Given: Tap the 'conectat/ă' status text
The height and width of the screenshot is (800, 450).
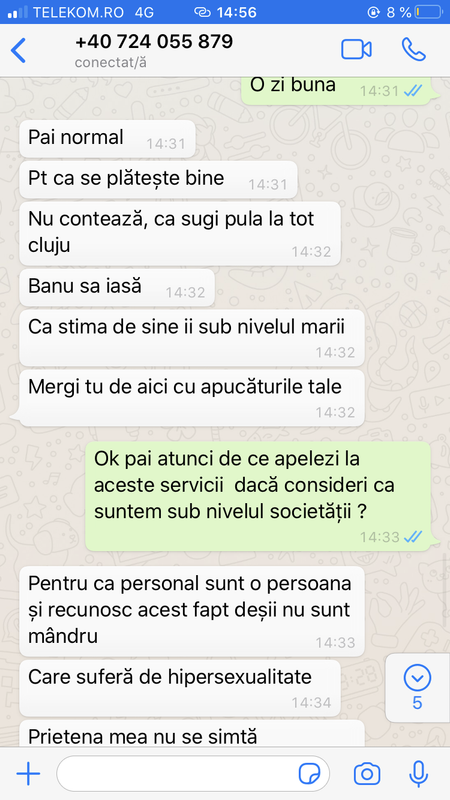Looking at the screenshot, I should point(111,63).
